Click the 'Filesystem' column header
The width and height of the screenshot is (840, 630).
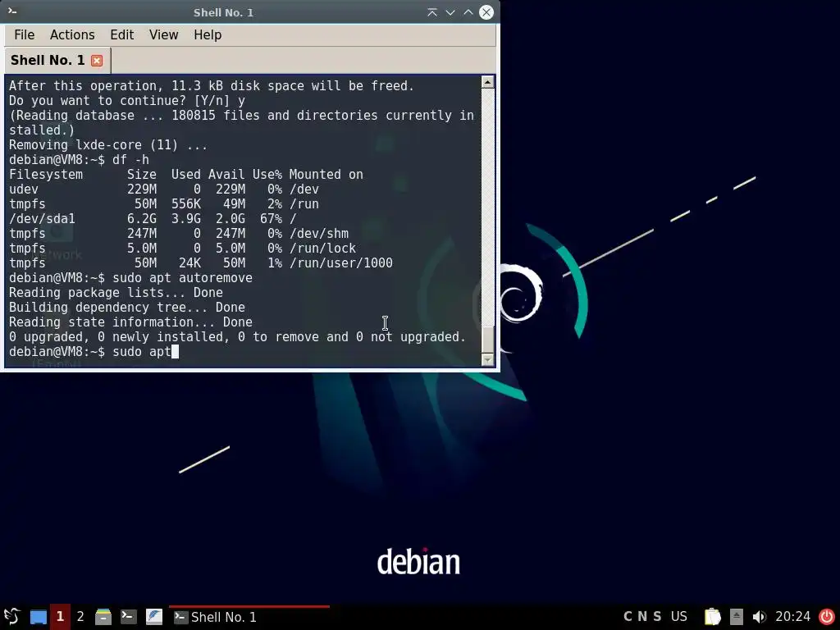pos(46,175)
